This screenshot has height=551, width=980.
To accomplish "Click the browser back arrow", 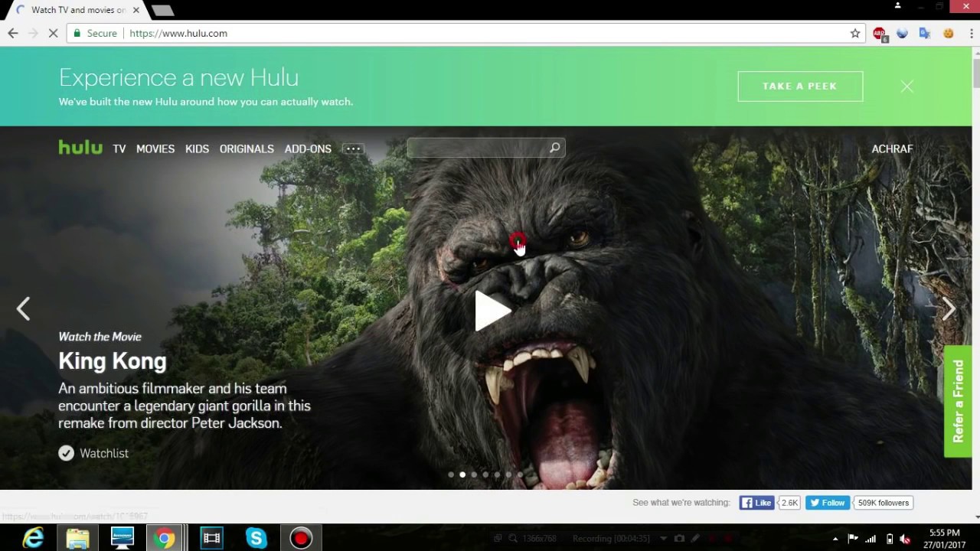I will (x=13, y=33).
